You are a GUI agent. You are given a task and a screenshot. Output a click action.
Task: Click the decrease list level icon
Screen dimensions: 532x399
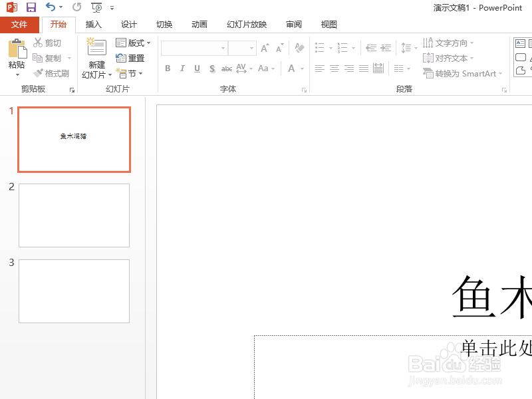pos(371,48)
